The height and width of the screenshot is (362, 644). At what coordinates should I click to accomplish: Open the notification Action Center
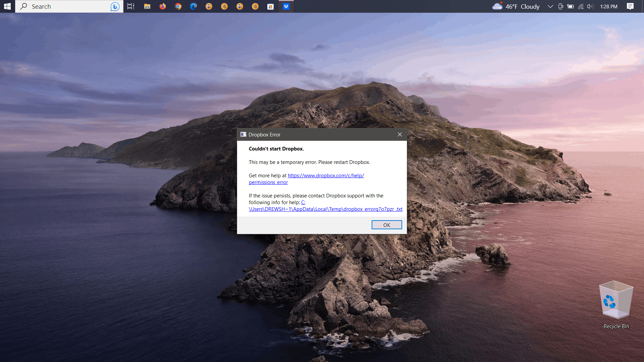click(630, 6)
